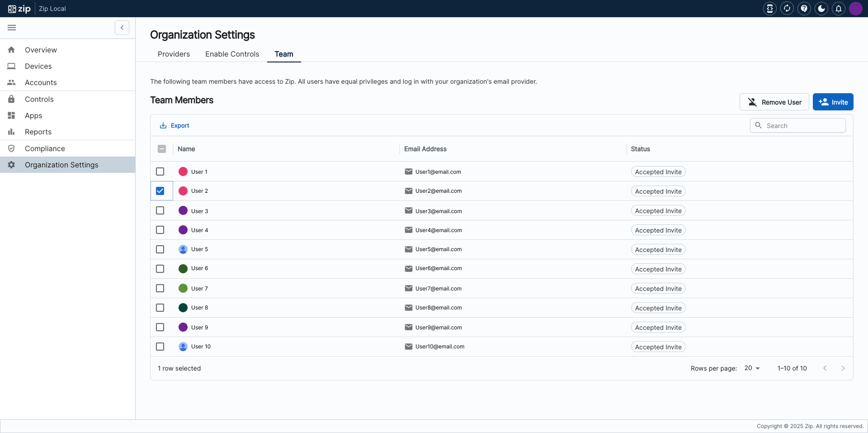Viewport: 868px width, 433px height.
Task: Click the blue Invite button
Action: [x=833, y=102]
